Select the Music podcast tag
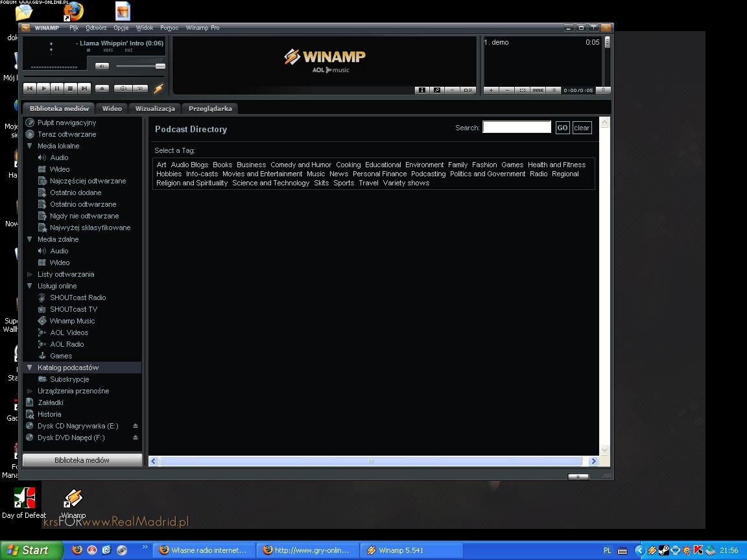This screenshot has width=747, height=560. coord(315,174)
